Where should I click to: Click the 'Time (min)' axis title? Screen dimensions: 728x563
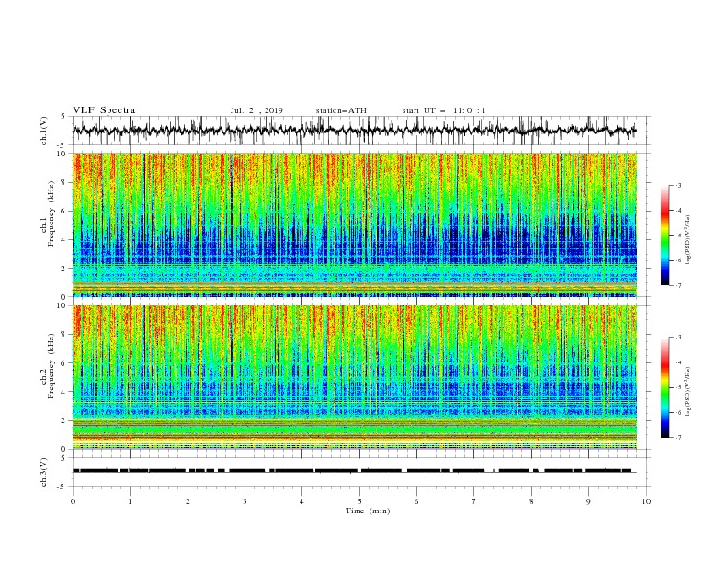coord(368,511)
